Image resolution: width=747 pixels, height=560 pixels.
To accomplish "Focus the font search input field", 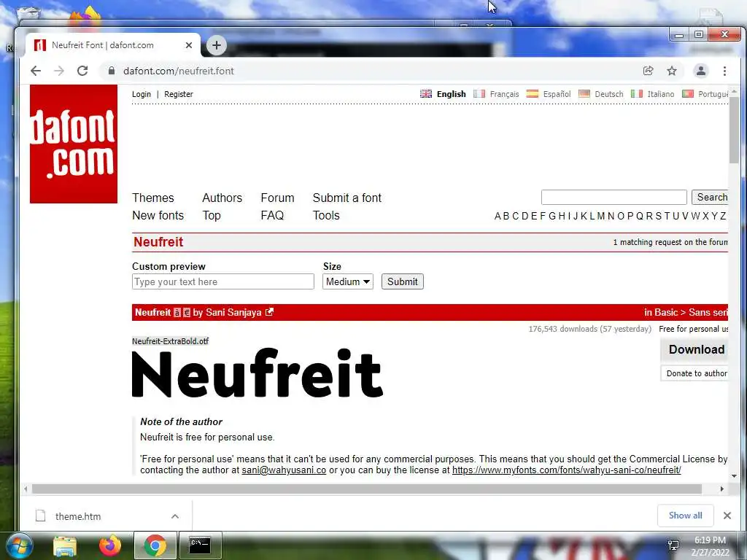I will (614, 197).
